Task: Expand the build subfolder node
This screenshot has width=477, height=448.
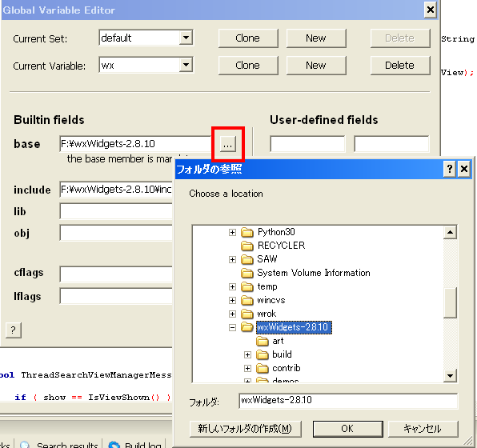Action: [247, 355]
